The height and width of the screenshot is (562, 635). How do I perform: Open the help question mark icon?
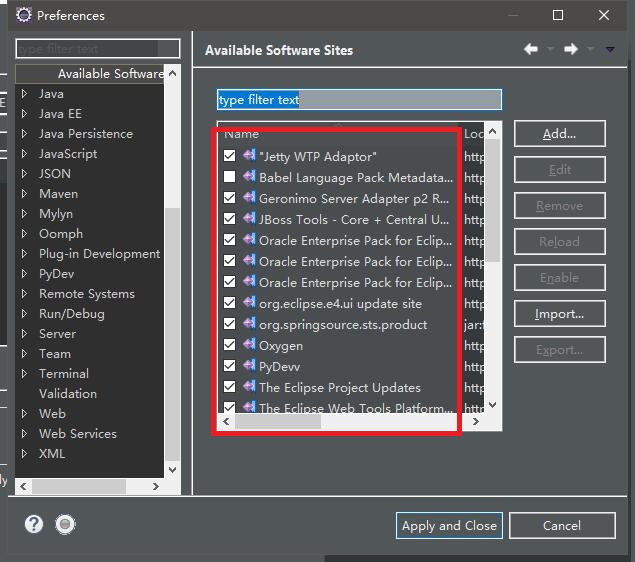[34, 524]
